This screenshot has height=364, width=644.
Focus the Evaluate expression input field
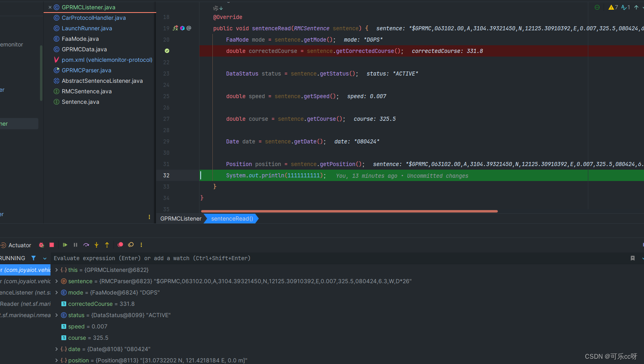339,258
